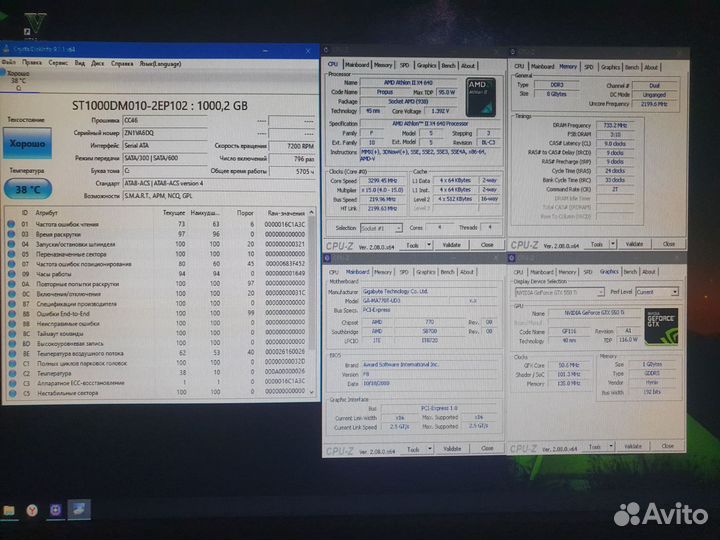Open the Perf Level Current dropdown
The image size is (720, 540).
tap(657, 292)
